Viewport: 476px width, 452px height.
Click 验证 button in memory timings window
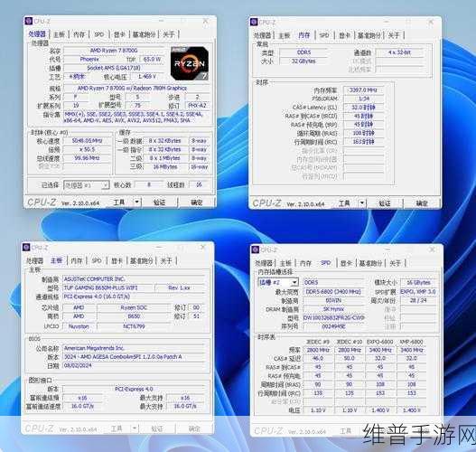pos(384,202)
